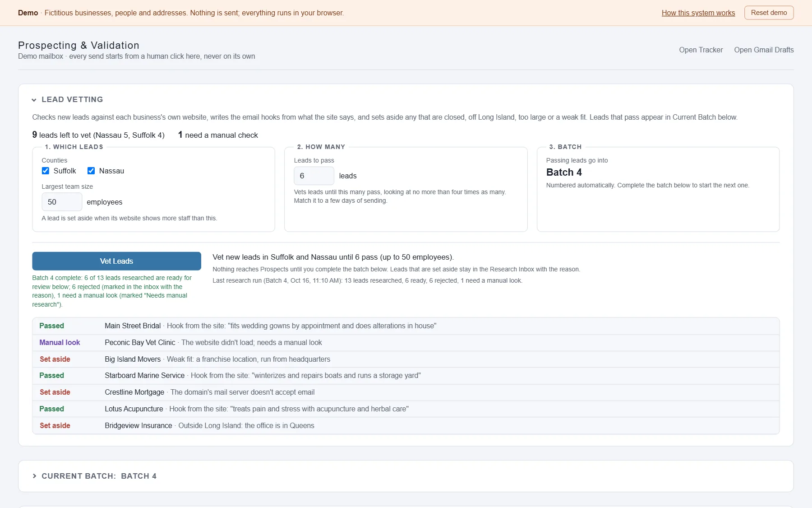Select the Bridgeview Insurance row
This screenshot has height=508, width=812.
[x=406, y=426]
